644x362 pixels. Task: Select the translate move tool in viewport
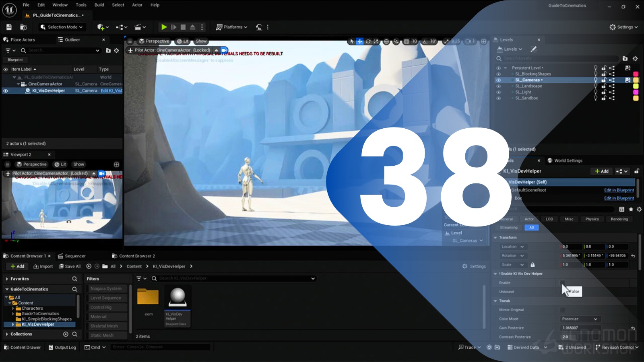coord(359,41)
